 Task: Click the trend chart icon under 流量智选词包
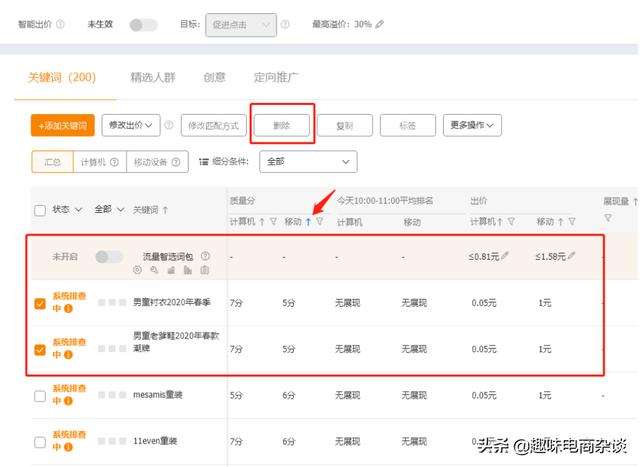click(x=171, y=270)
